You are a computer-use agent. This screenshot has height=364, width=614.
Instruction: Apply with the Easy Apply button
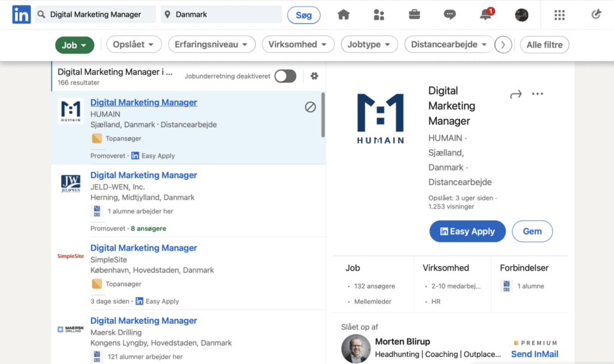(x=468, y=231)
